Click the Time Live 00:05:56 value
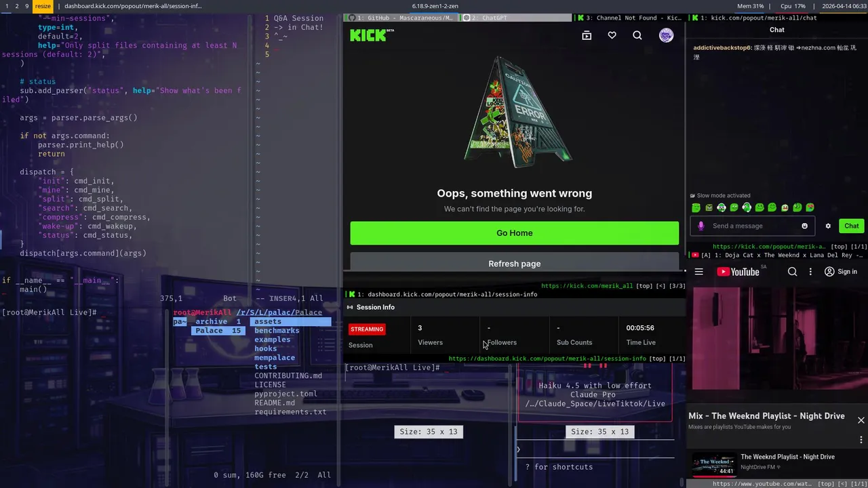The image size is (868, 488). [x=640, y=328]
